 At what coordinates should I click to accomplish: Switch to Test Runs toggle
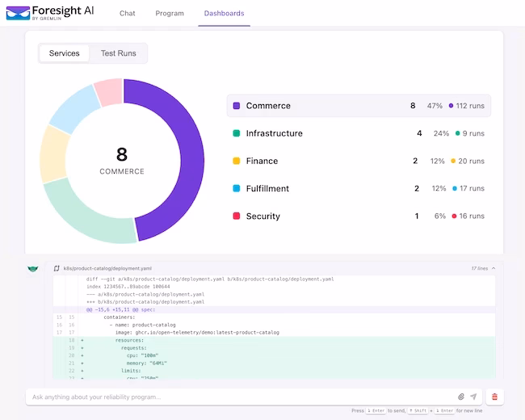coord(118,53)
